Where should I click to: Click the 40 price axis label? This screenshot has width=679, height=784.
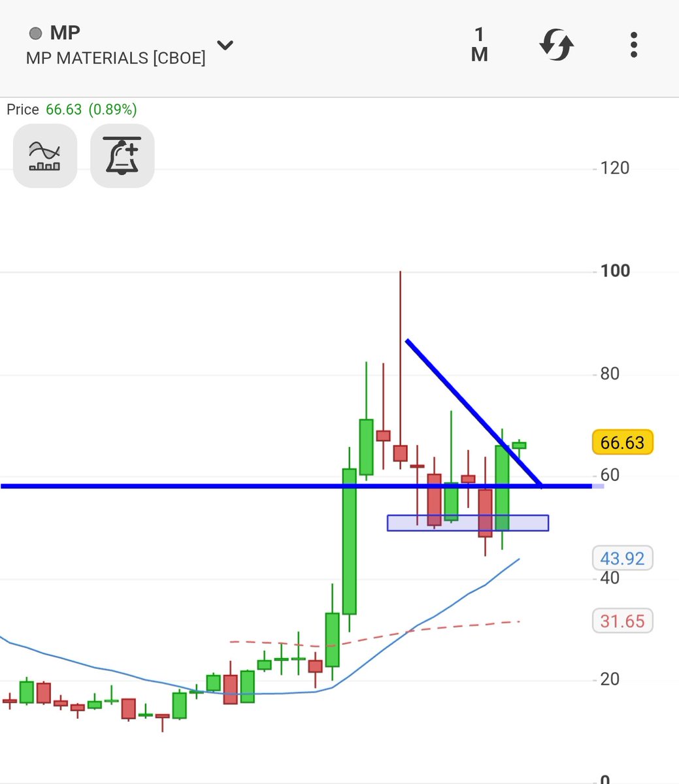[x=610, y=578]
